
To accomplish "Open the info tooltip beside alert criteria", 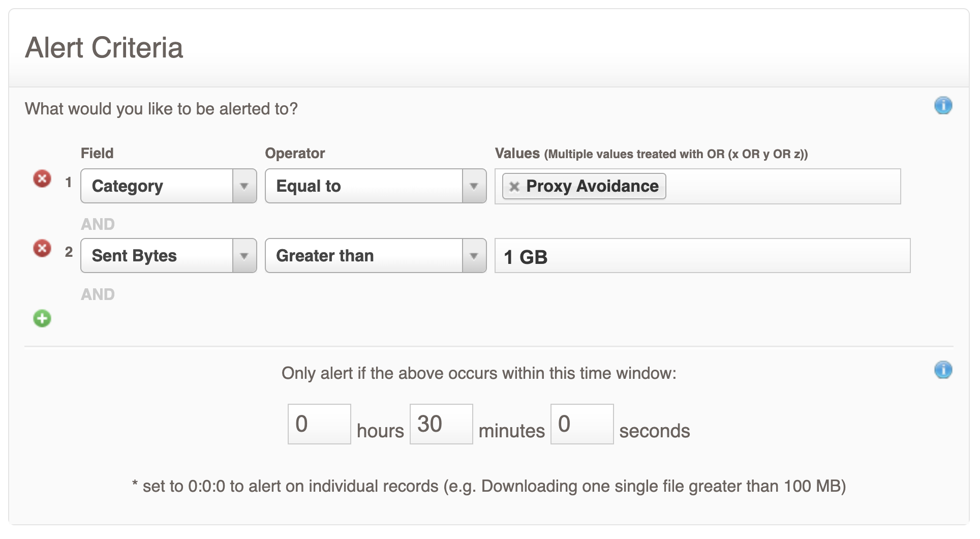I will [x=944, y=105].
